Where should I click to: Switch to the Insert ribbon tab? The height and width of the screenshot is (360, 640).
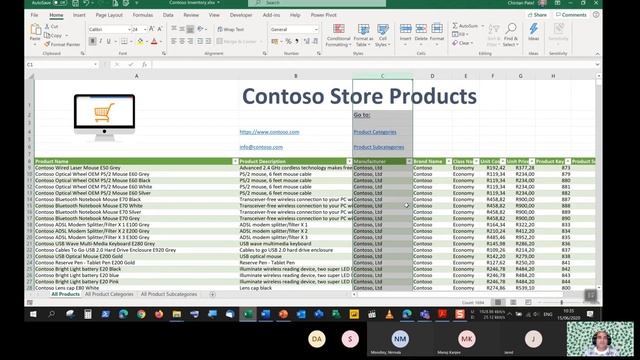(x=79, y=15)
